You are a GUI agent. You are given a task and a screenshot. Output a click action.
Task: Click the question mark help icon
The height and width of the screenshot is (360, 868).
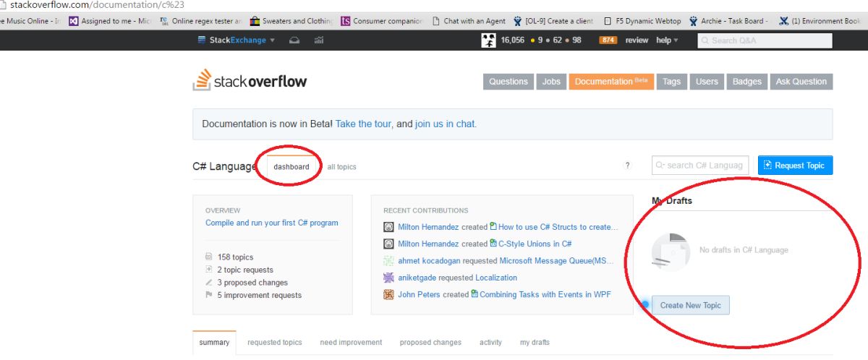click(627, 166)
